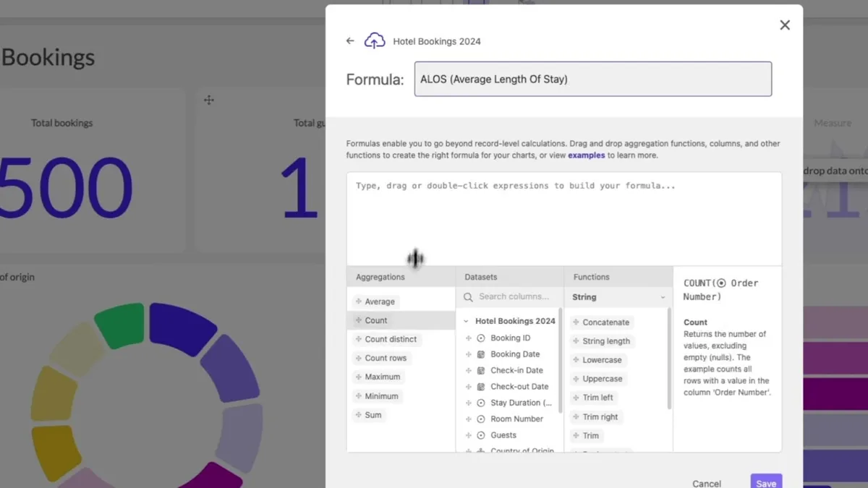Click the numeric icon beside Stay Duration

[481, 403]
